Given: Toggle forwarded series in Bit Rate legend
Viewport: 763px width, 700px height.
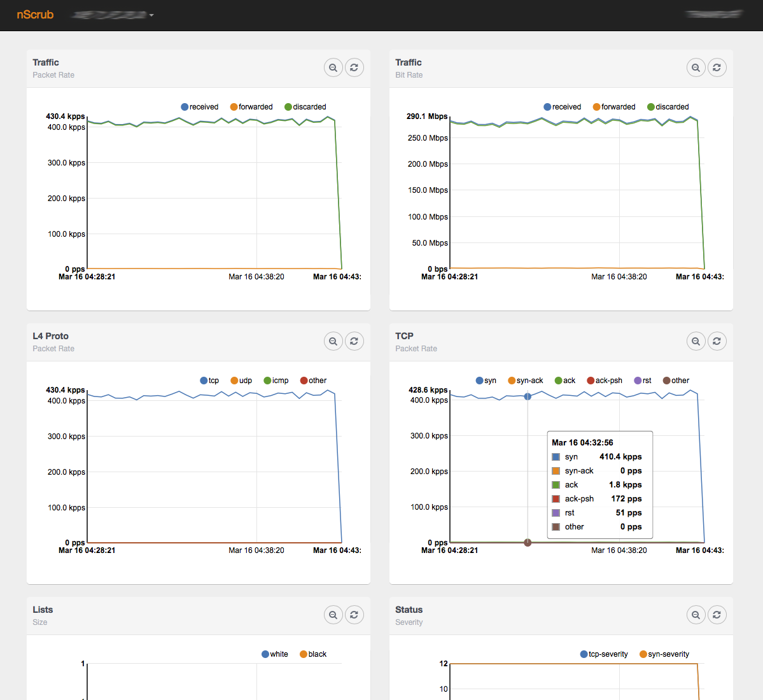Looking at the screenshot, I should [x=613, y=107].
